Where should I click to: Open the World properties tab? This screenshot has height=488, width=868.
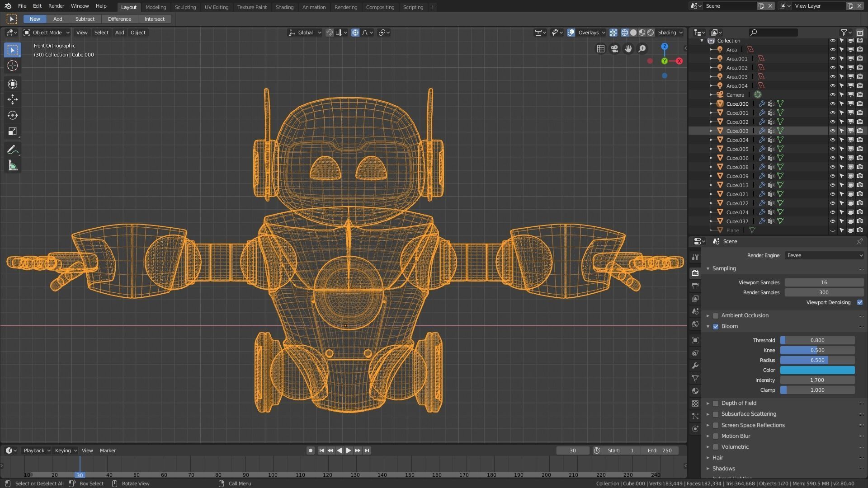[x=695, y=324]
